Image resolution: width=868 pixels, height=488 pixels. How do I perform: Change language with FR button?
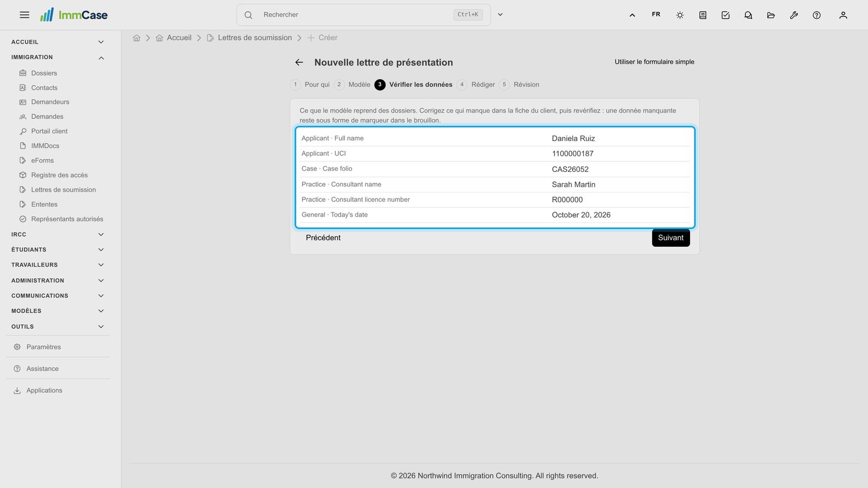point(656,15)
